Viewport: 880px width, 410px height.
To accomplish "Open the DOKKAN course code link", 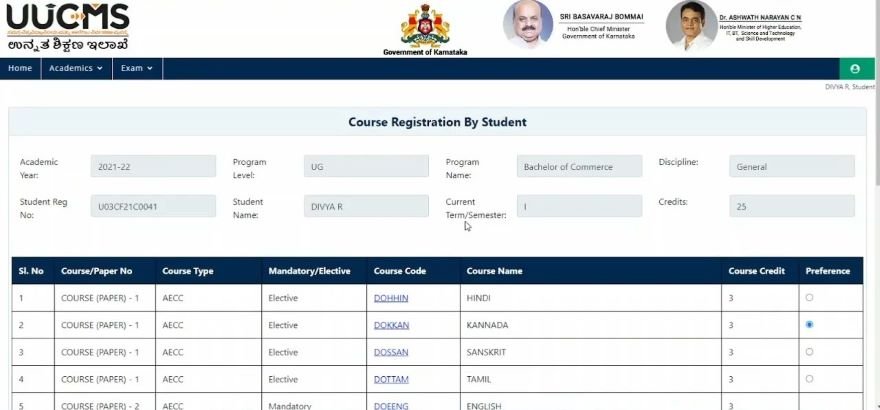I will 391,325.
